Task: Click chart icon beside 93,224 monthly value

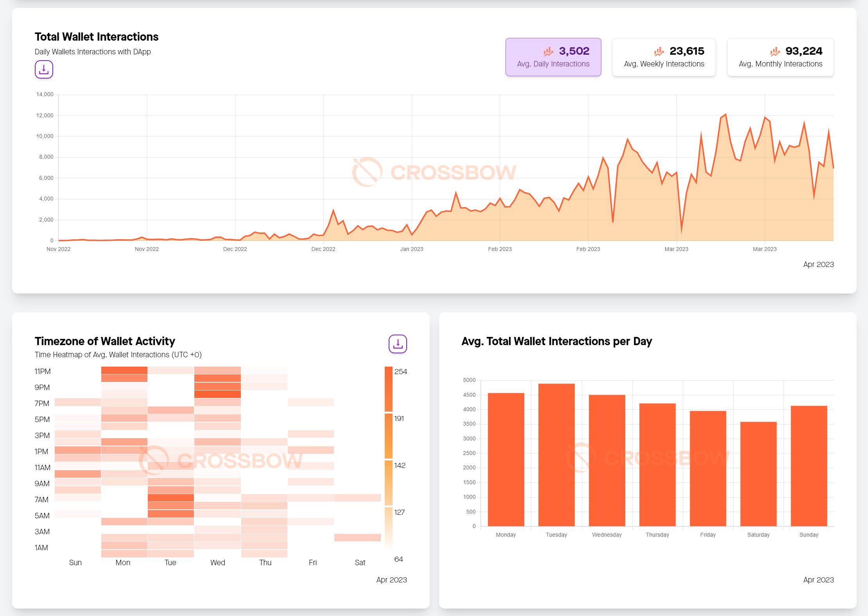Action: [x=775, y=51]
